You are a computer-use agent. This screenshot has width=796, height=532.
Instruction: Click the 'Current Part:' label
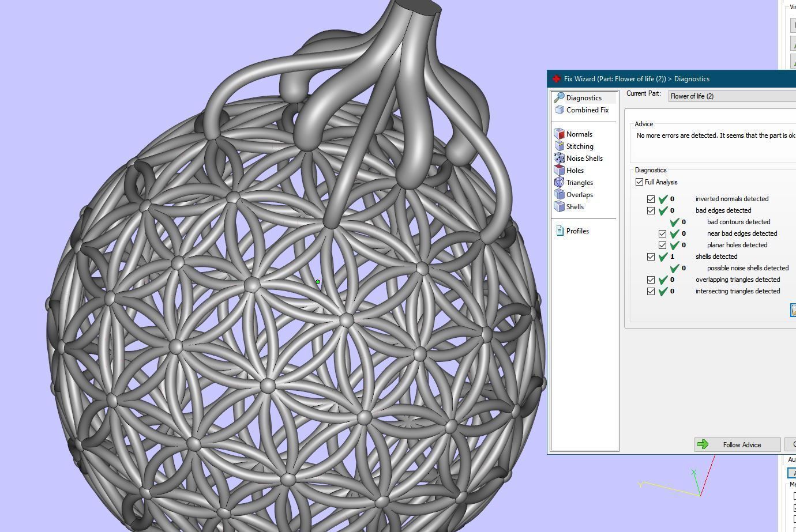click(x=644, y=93)
